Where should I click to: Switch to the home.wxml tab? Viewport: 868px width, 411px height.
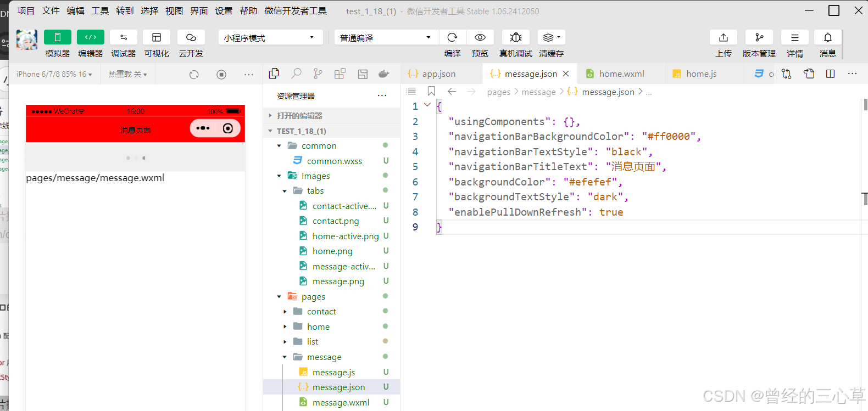point(621,74)
